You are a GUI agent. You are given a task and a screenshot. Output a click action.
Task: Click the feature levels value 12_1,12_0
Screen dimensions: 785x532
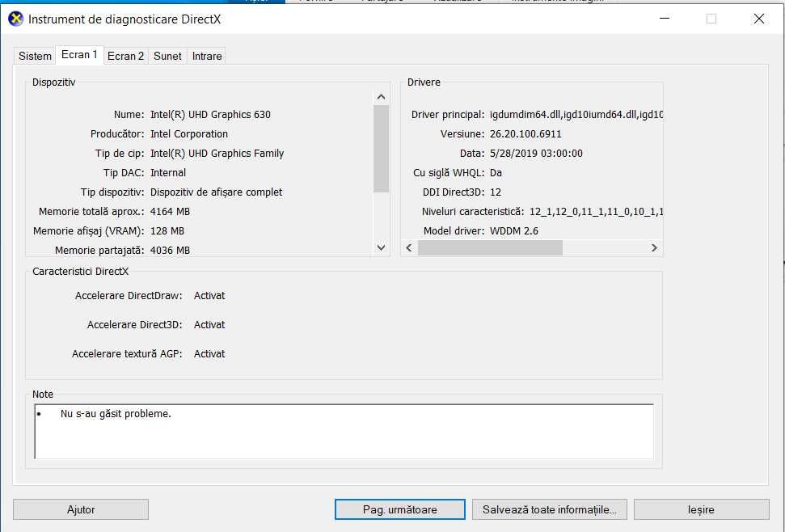tap(597, 212)
